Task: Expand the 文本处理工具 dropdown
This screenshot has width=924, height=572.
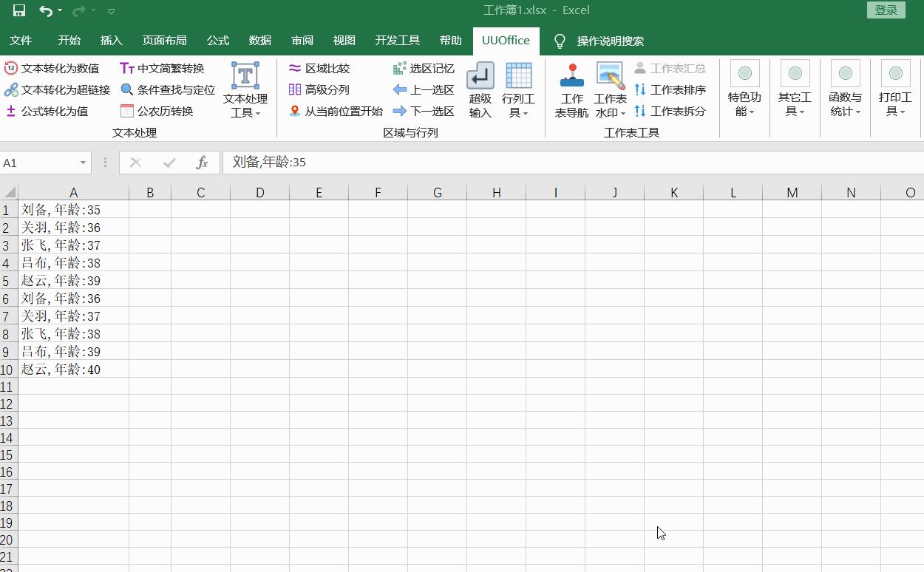Action: tap(245, 90)
